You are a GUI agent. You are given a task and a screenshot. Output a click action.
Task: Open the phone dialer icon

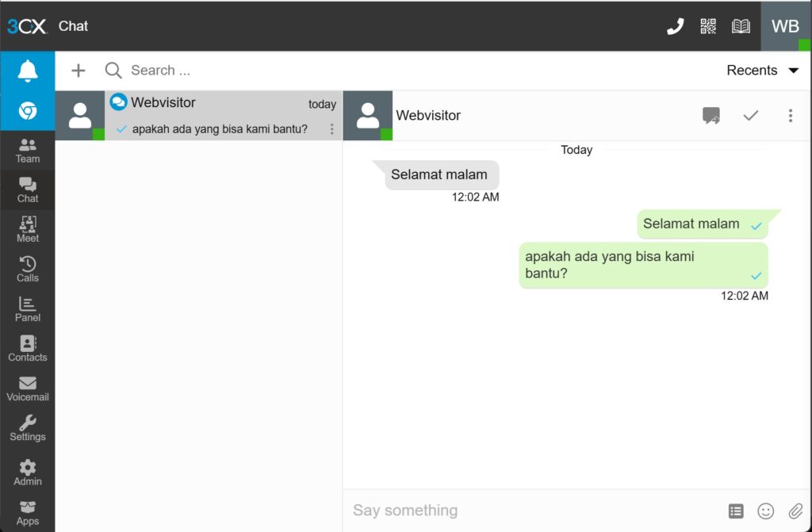[x=675, y=26]
